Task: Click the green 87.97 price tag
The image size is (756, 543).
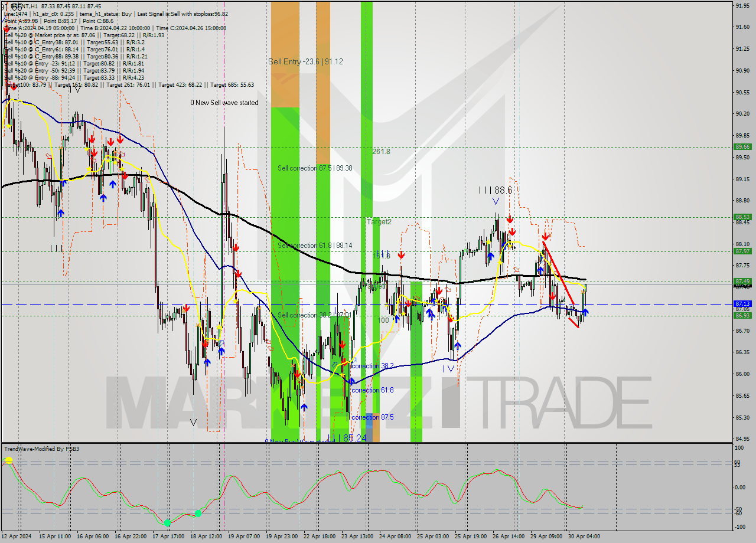Action: (x=742, y=251)
